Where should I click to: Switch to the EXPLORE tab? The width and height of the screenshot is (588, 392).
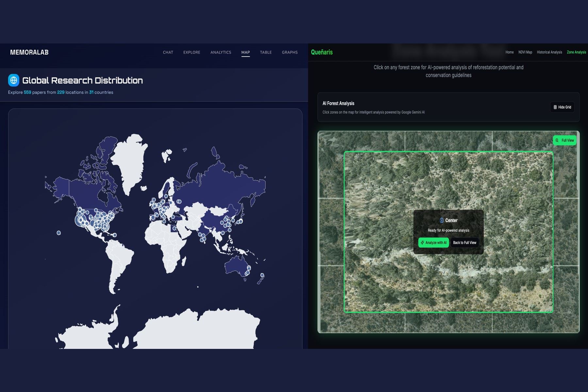[x=192, y=52]
